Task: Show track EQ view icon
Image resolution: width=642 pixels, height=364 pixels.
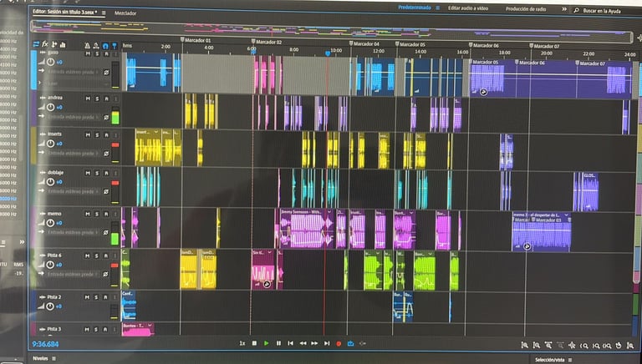Action: click(x=63, y=44)
